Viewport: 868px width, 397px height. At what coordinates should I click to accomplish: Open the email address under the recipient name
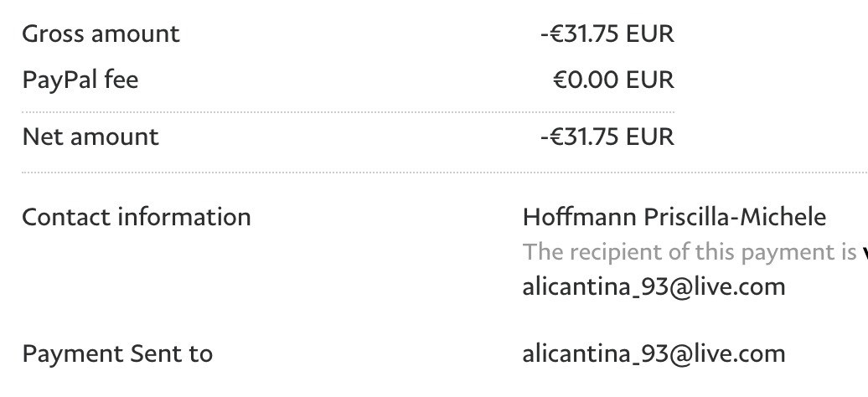654,286
